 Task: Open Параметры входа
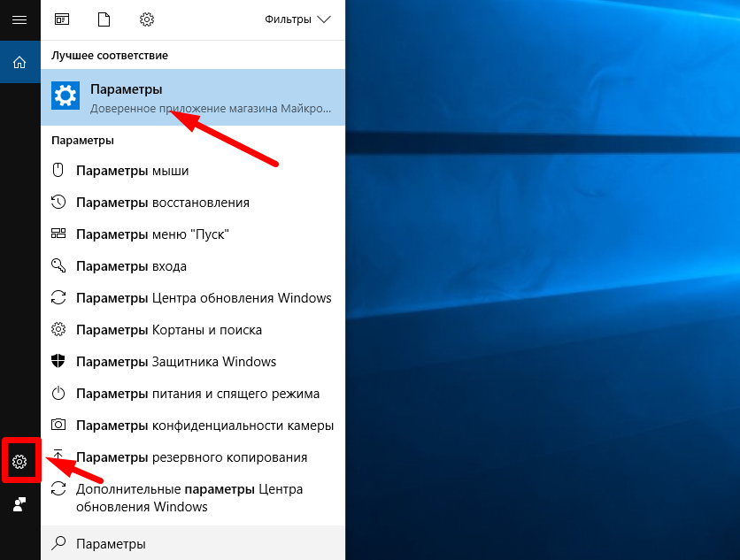(131, 266)
